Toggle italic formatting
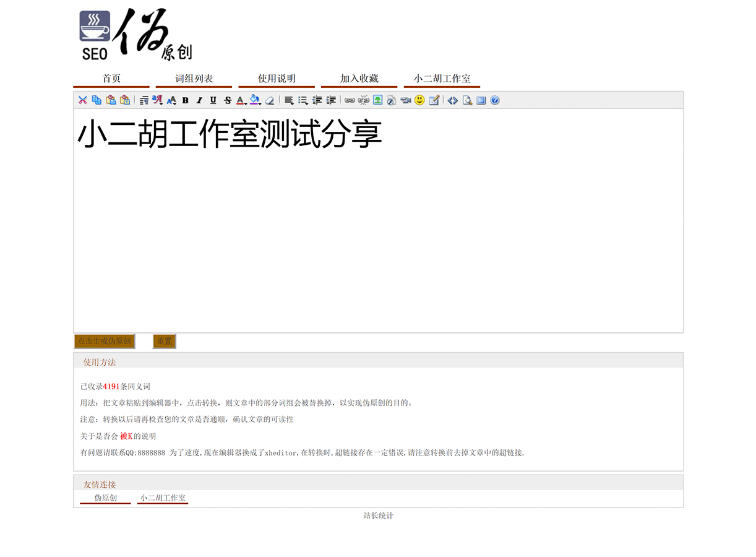Screen dimensions: 756x557 coord(199,100)
